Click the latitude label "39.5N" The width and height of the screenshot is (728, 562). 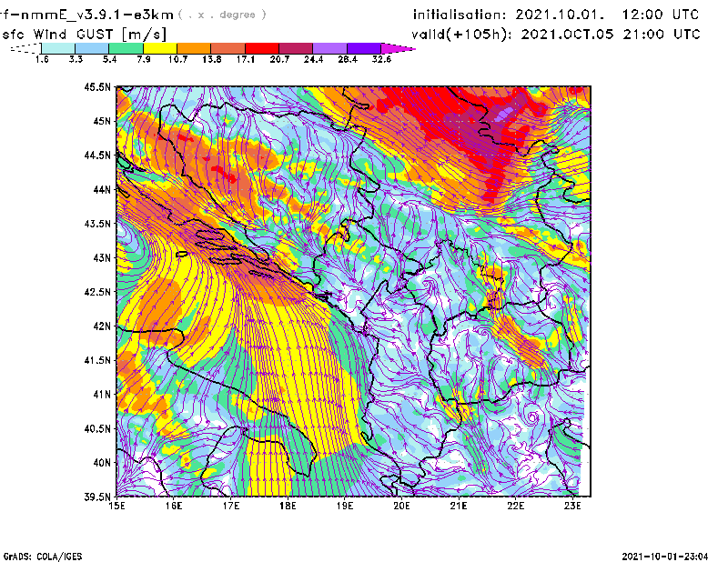[97, 497]
